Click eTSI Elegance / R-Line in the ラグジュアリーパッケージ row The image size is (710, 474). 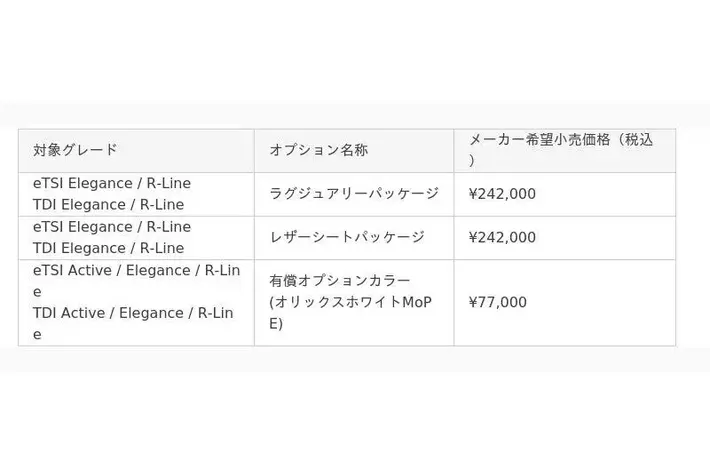[111, 183]
